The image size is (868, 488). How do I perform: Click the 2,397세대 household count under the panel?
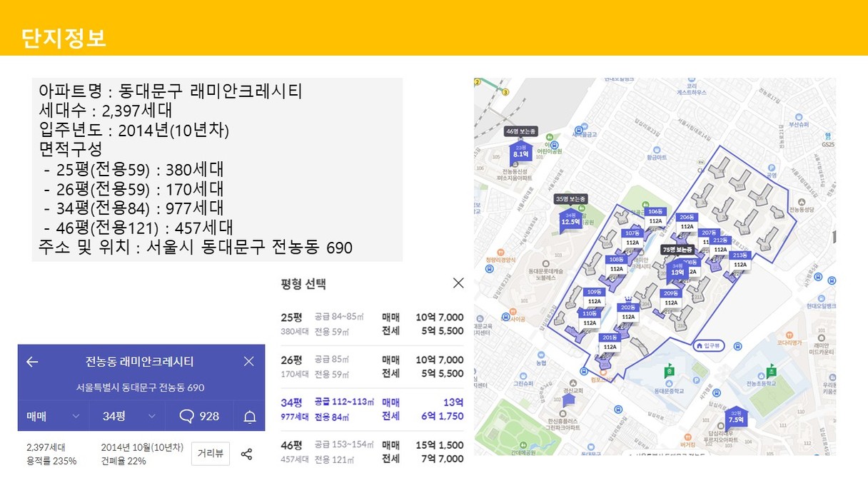click(46, 447)
